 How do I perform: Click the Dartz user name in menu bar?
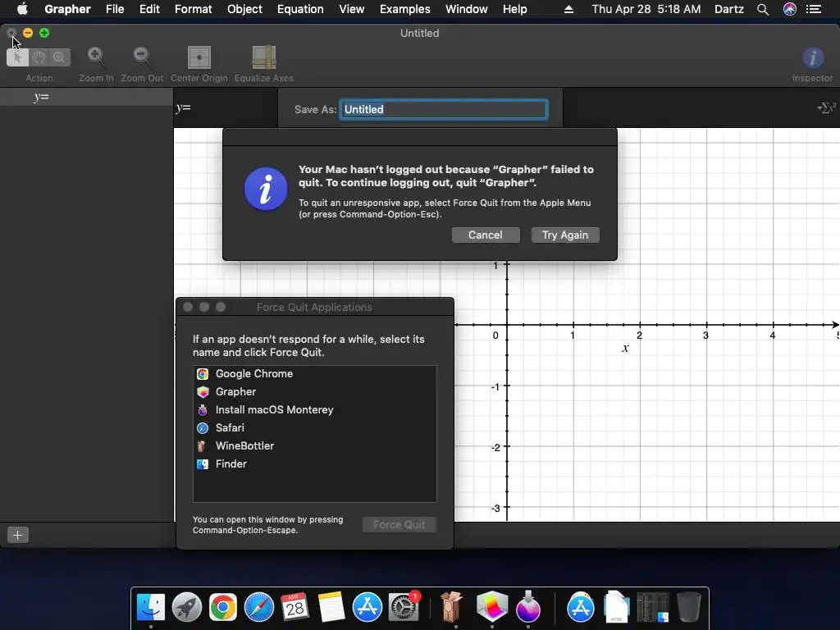(729, 9)
